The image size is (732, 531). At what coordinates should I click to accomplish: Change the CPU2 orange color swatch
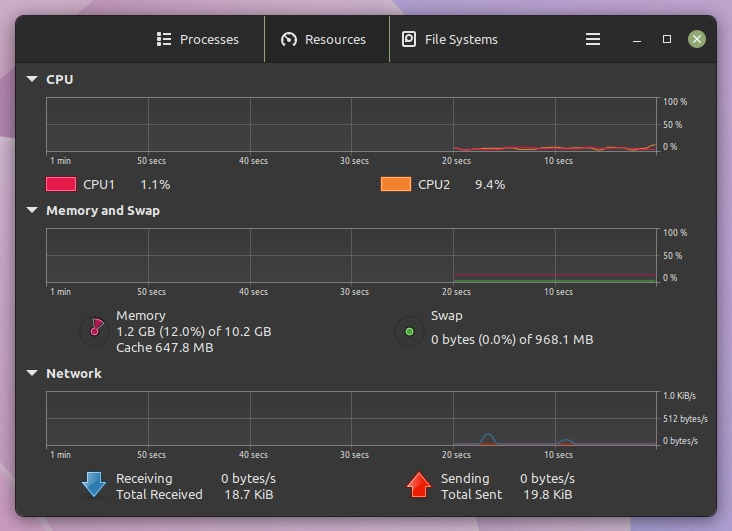396,184
